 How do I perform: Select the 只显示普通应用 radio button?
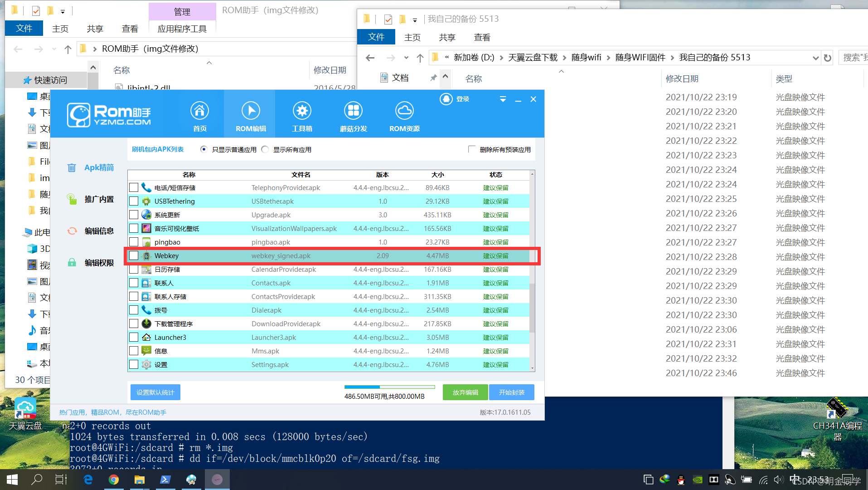coord(204,149)
